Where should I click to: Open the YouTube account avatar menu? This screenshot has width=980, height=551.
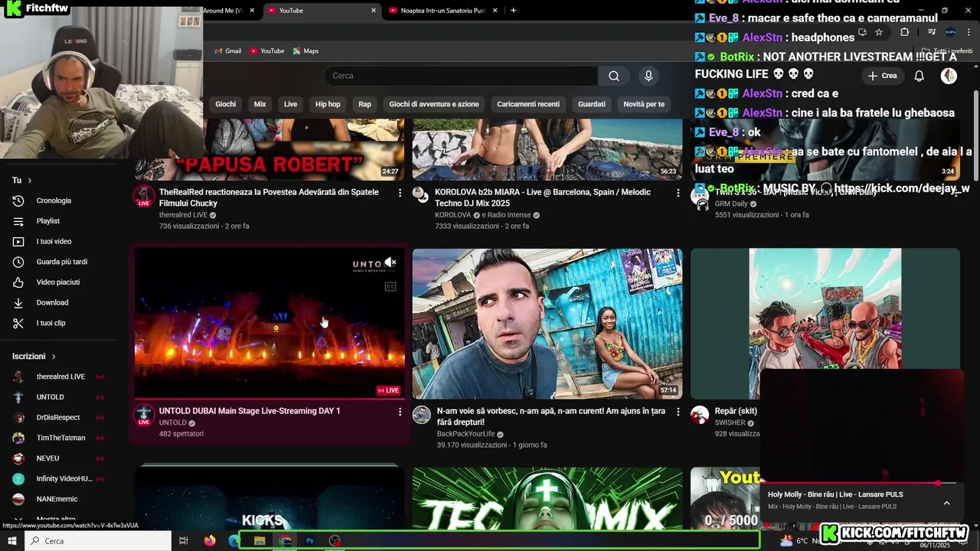click(x=949, y=76)
